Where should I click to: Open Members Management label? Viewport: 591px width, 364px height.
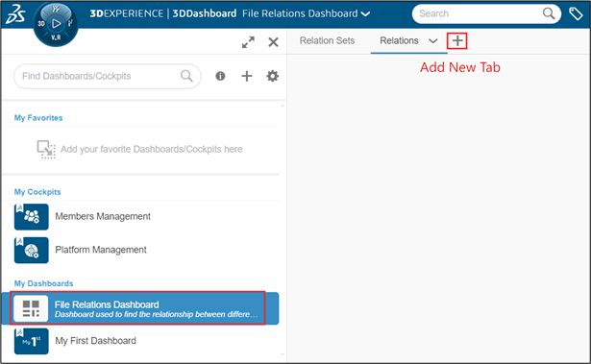pyautogui.click(x=103, y=216)
